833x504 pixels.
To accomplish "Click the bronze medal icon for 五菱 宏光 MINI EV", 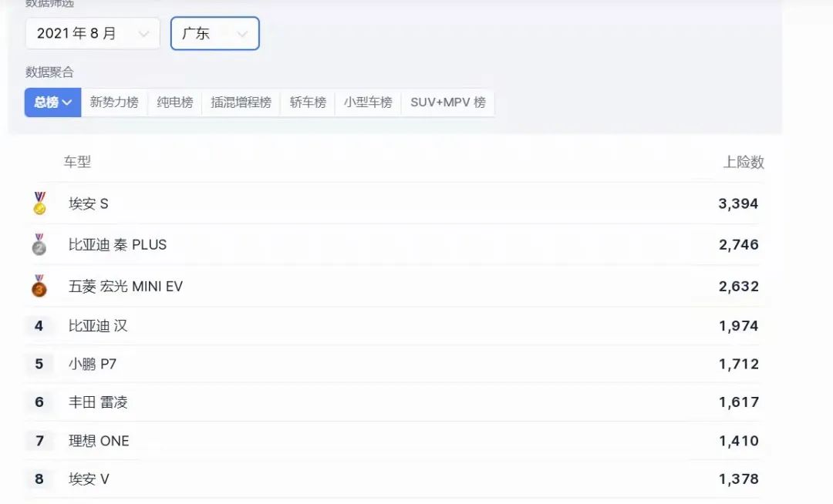I will [x=39, y=286].
